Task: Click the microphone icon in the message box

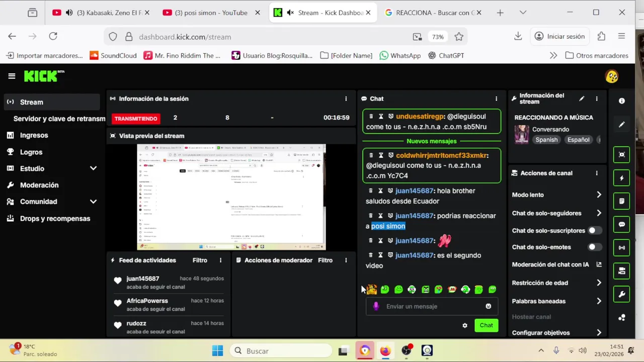Action: (375, 306)
